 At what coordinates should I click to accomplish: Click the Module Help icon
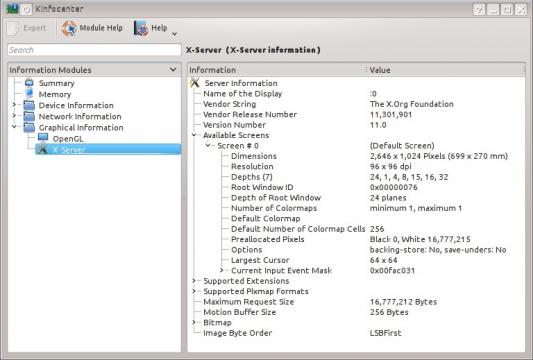tap(69, 28)
